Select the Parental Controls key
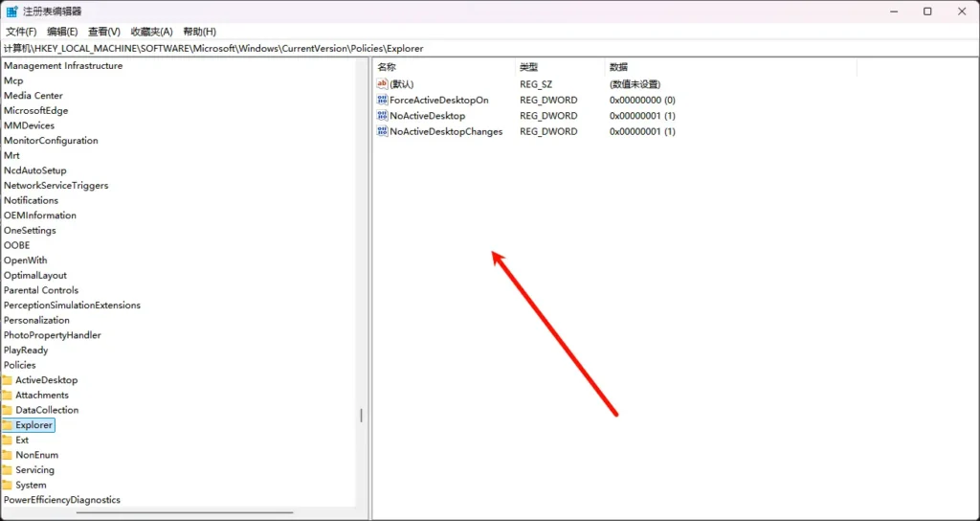The image size is (980, 521). coord(40,291)
